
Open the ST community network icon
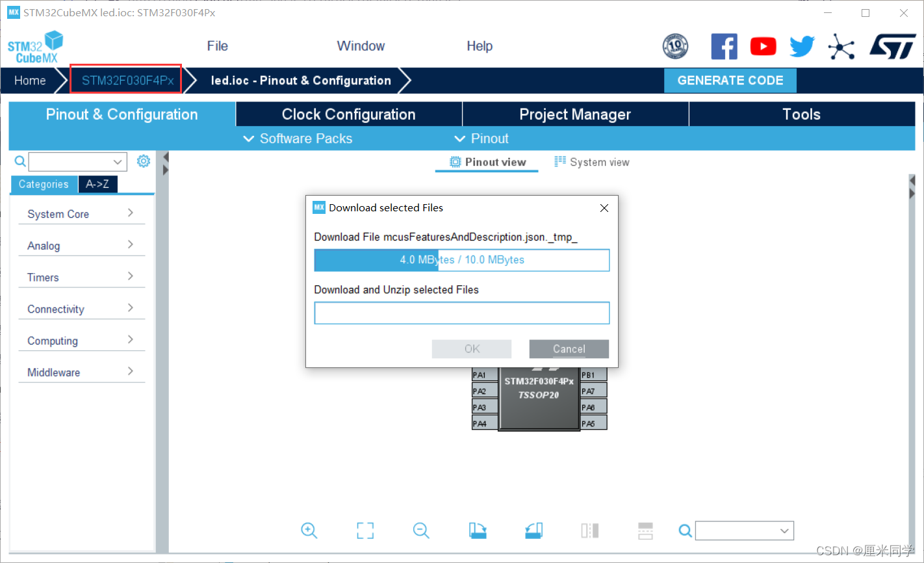coord(841,46)
